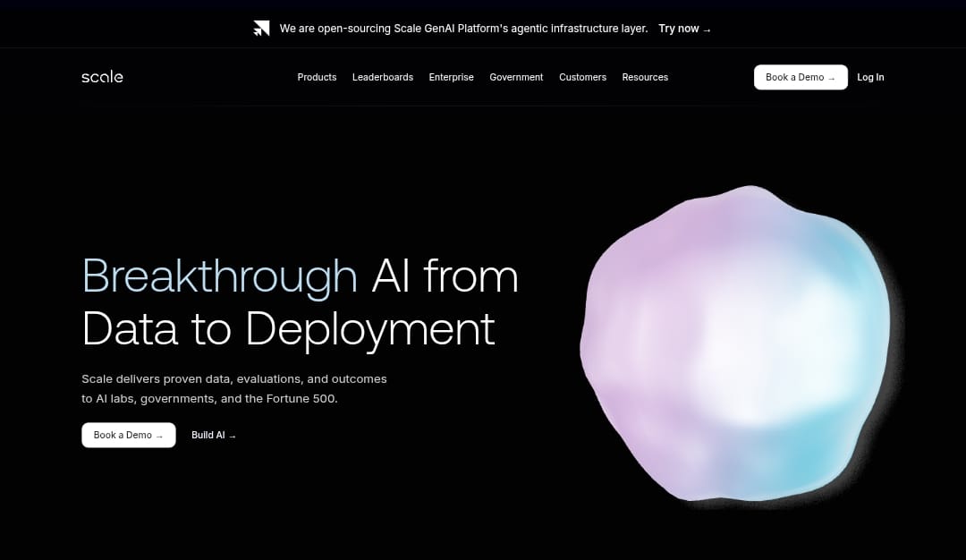Click the open-sourcing Scale GenAI Platform announcement text
The height and width of the screenshot is (560, 966).
[x=463, y=29]
